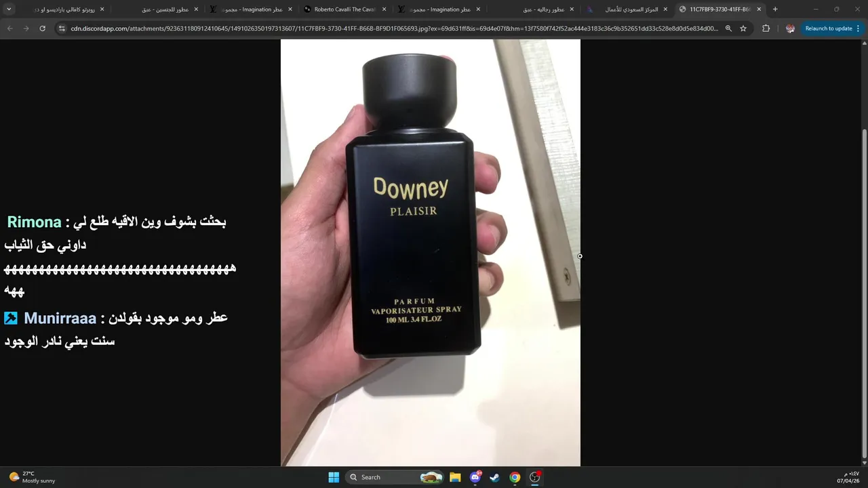Switch to the second Imagination عطر tab

439,9
